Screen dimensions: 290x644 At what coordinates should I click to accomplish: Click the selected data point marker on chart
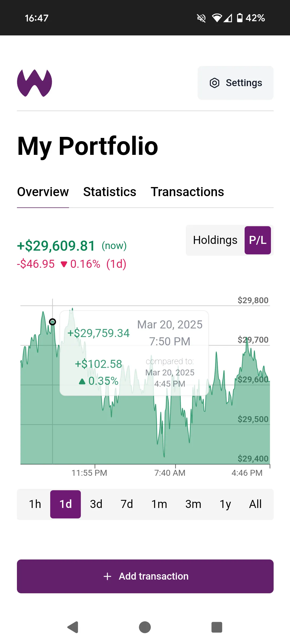53,322
